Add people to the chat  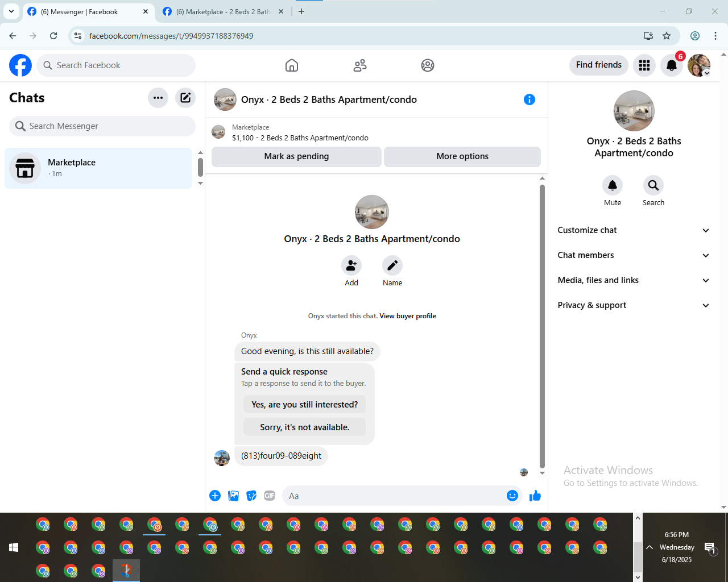(351, 265)
